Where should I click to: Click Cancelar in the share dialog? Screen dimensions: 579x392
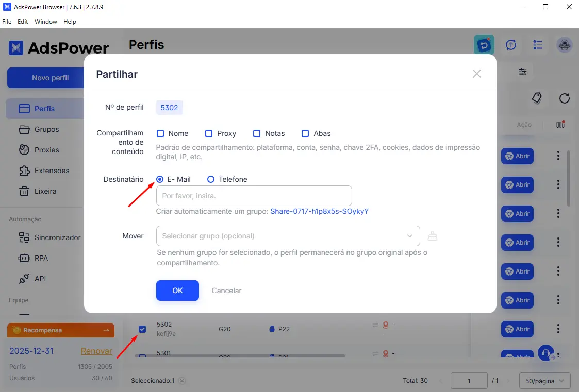(x=226, y=291)
